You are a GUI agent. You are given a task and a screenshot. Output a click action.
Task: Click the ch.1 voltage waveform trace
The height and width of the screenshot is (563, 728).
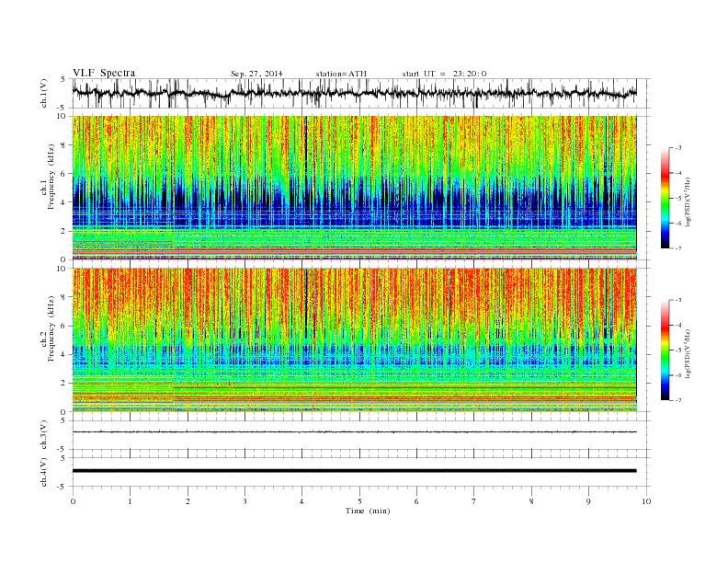[x=354, y=93]
